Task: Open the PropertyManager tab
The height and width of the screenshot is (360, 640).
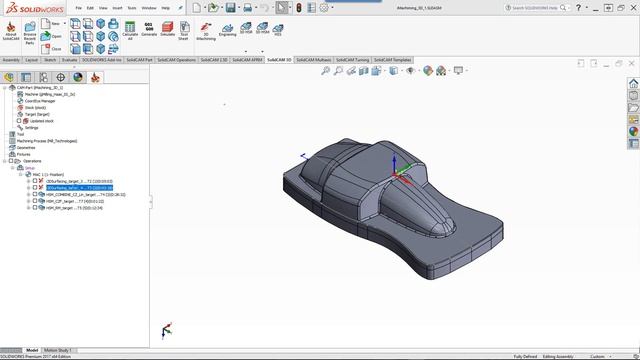Action: pos(26,77)
